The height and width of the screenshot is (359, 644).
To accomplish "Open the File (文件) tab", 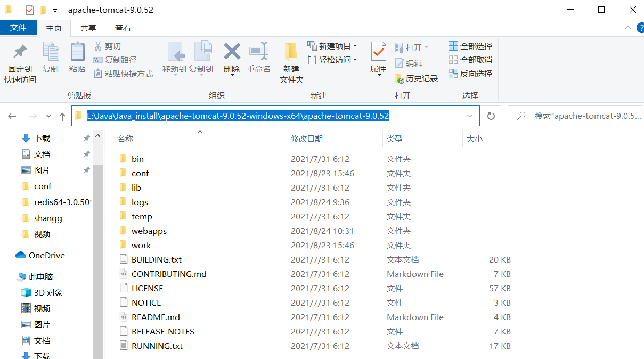I will (x=18, y=28).
